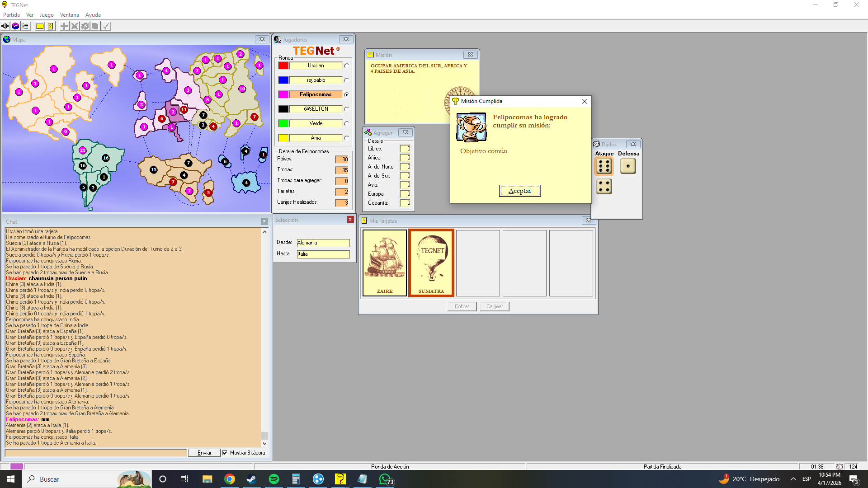Select the Urssian player radio button

click(346, 66)
